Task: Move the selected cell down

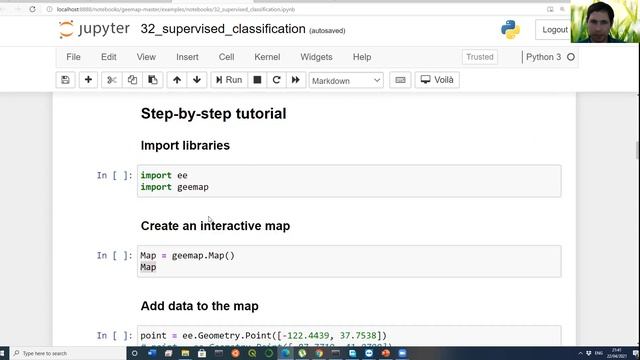Action: pyautogui.click(x=197, y=80)
